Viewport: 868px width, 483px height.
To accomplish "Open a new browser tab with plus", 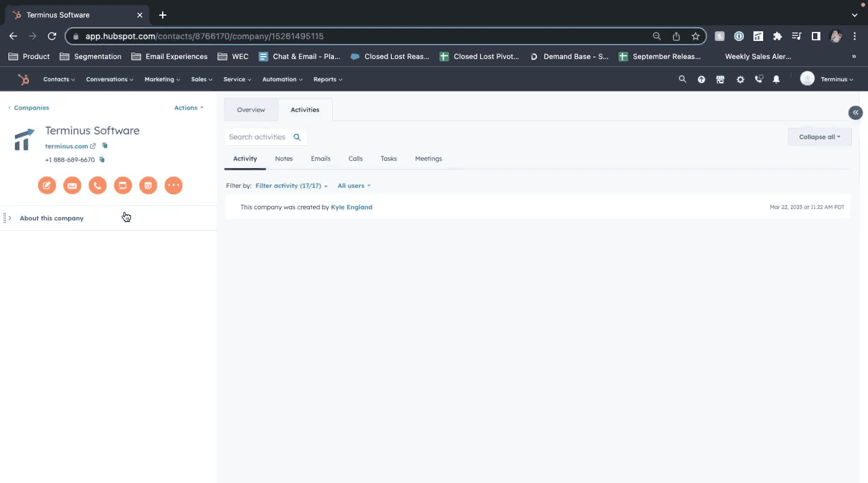I will (163, 15).
